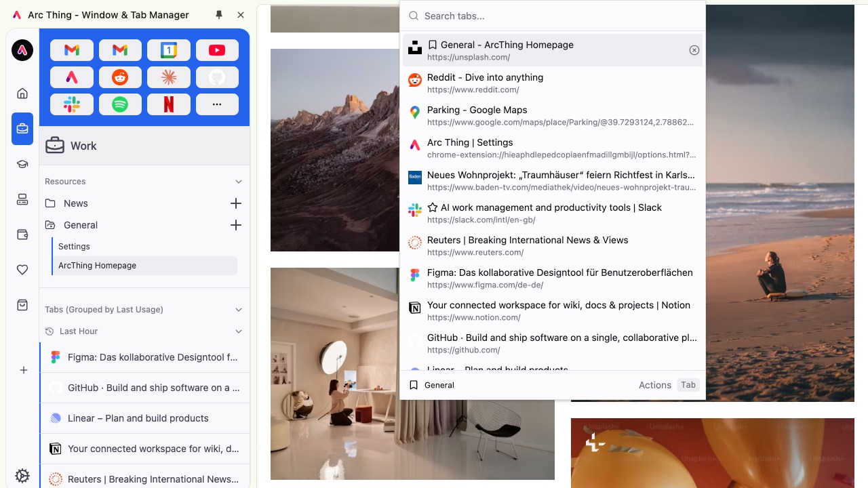Open Linear tab in Last Hour list

click(x=144, y=418)
